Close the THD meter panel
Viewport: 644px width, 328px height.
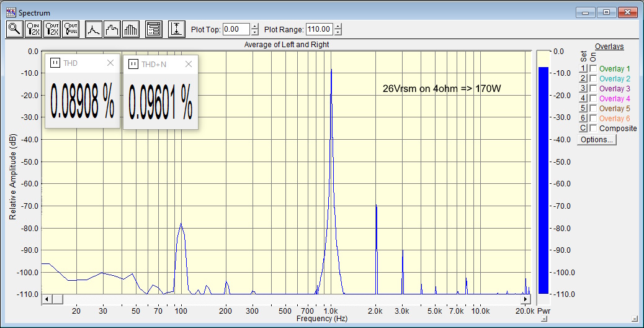click(x=110, y=63)
